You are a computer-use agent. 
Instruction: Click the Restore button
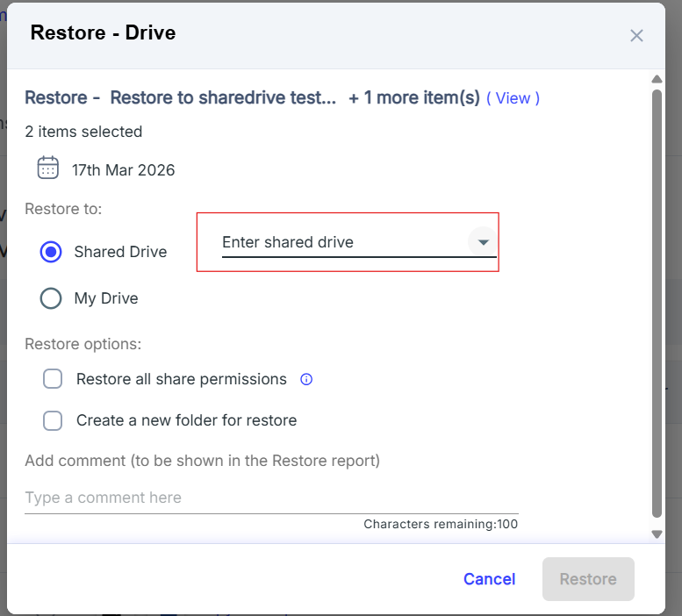[x=588, y=579]
